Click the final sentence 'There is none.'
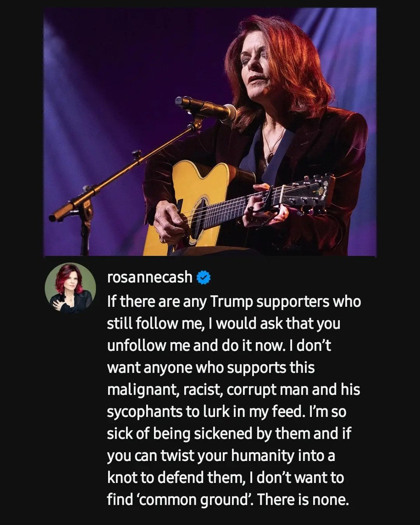 [x=303, y=500]
